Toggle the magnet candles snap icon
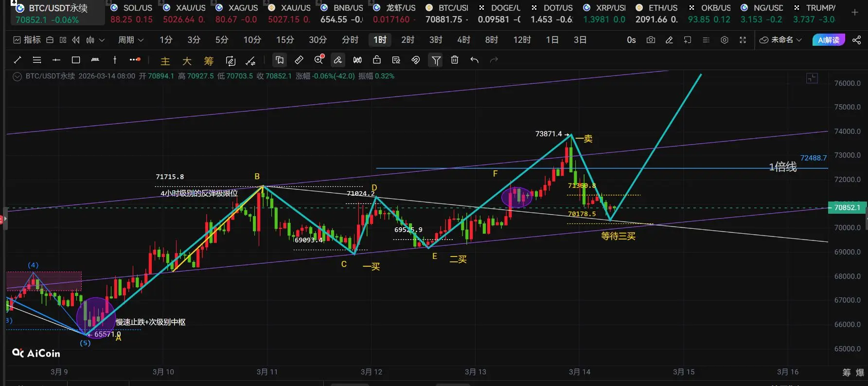Viewport: 868px width, 386px height. pos(357,60)
